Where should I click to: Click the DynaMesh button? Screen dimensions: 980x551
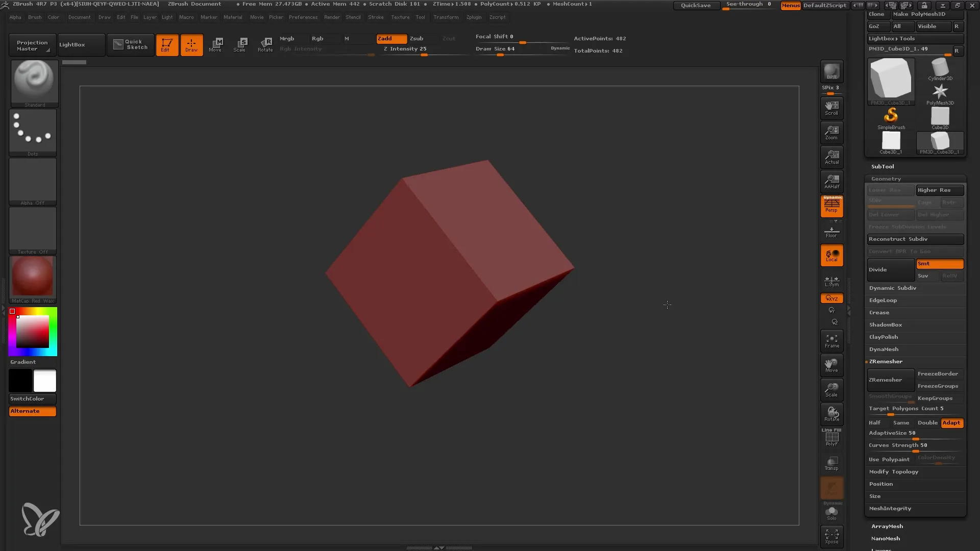pyautogui.click(x=883, y=349)
